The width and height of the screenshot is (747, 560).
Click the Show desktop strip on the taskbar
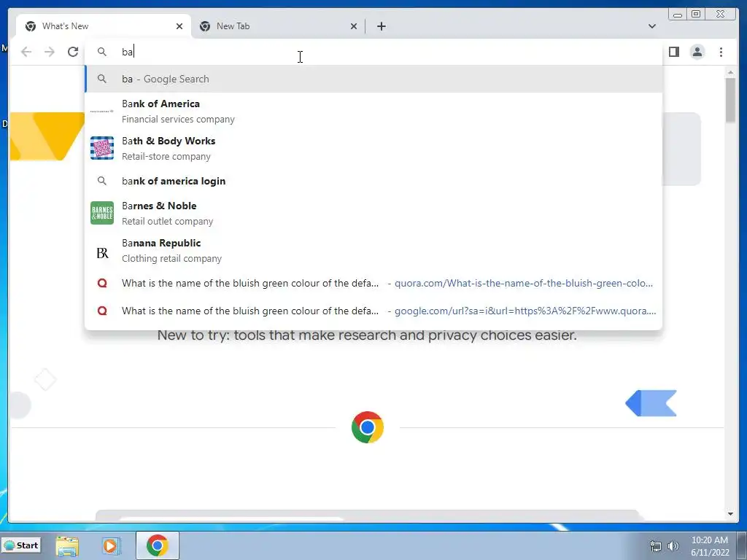(742, 545)
